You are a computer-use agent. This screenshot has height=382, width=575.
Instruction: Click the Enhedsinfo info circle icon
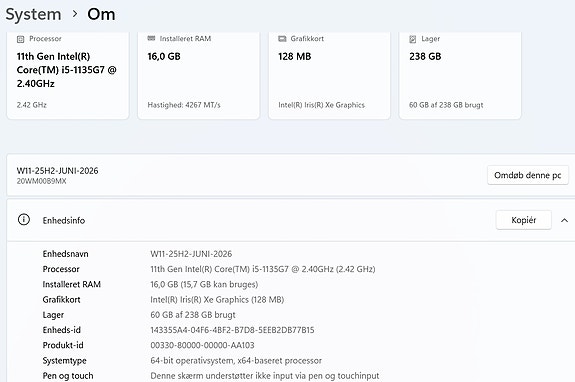[x=24, y=220]
